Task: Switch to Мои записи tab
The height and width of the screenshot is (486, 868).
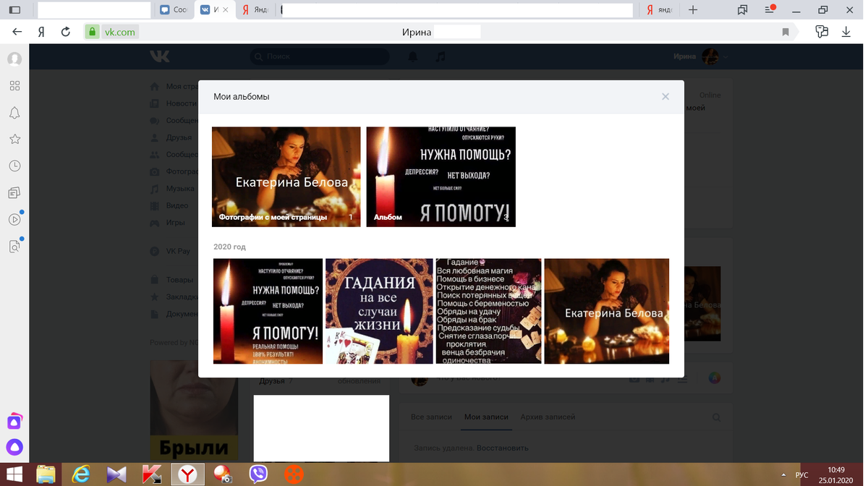Action: click(486, 417)
